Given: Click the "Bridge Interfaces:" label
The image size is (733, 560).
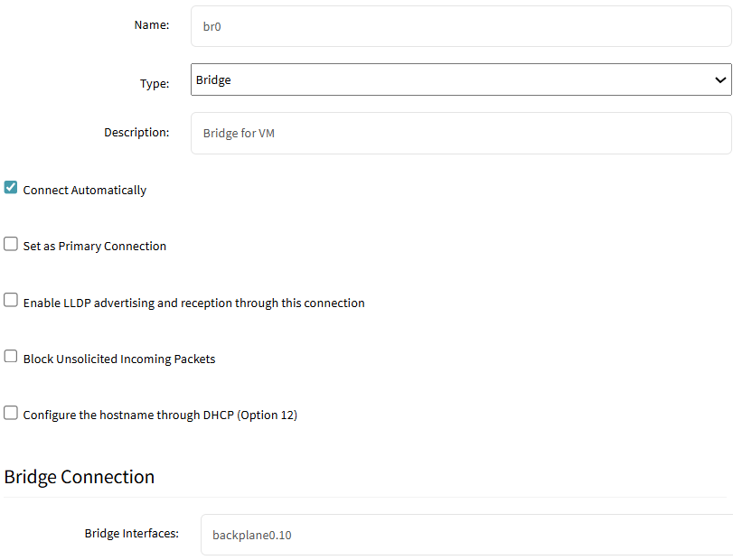Looking at the screenshot, I should [131, 534].
